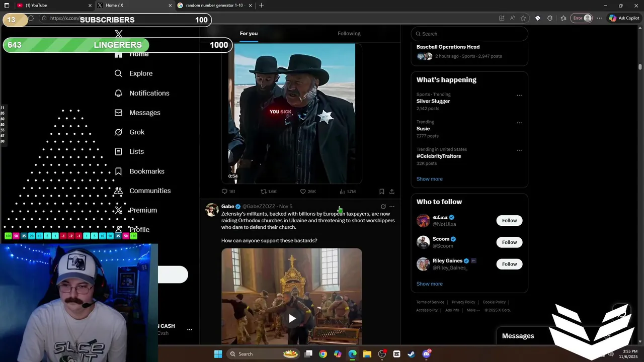Switch to the For you tab
Screen dimensions: 644x362
click(249, 34)
